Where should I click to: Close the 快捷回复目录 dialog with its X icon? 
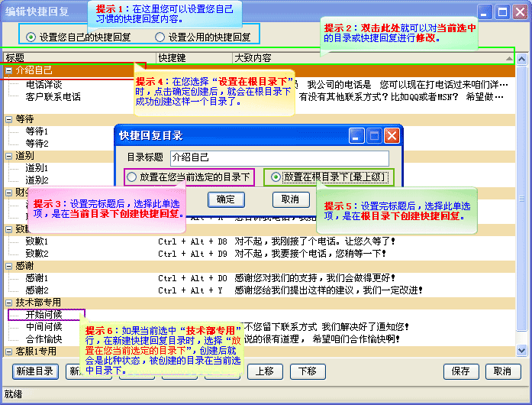pos(392,135)
